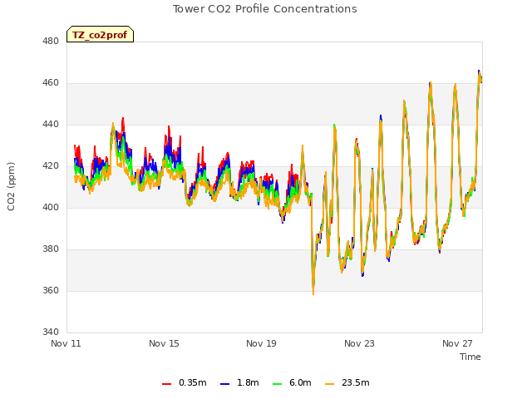Click the 420 y-axis tick label
This screenshot has height=399, width=532.
(x=51, y=166)
